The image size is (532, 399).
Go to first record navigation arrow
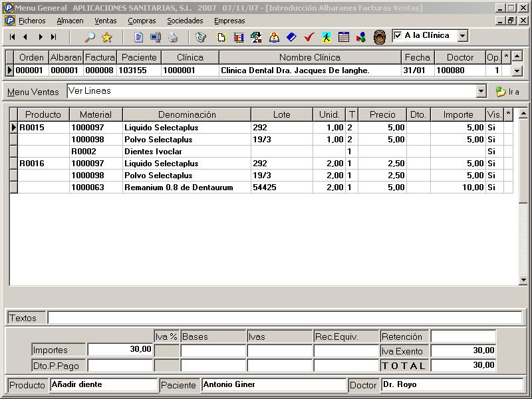point(12,37)
